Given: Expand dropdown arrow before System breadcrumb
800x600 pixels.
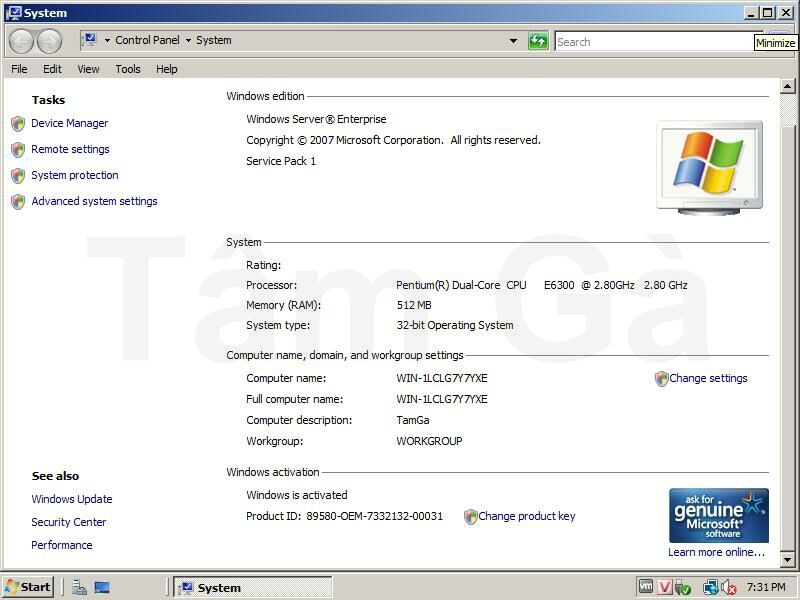Looking at the screenshot, I should (x=188, y=40).
